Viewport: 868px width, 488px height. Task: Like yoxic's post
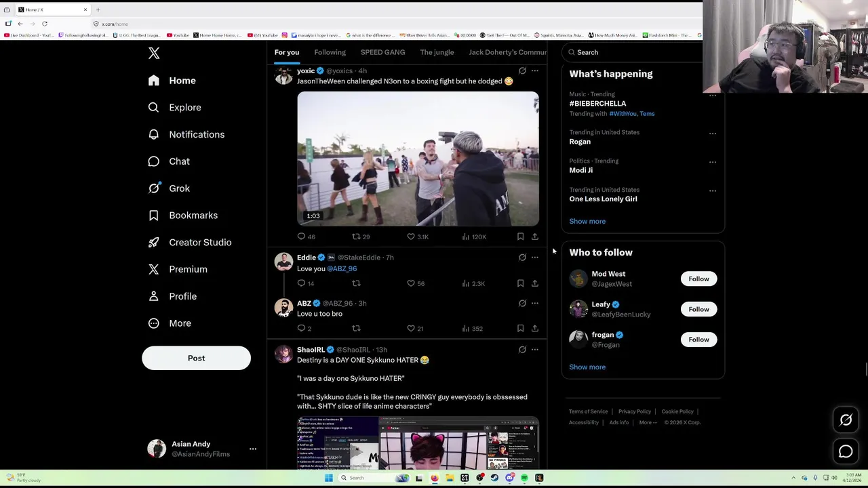pyautogui.click(x=417, y=237)
